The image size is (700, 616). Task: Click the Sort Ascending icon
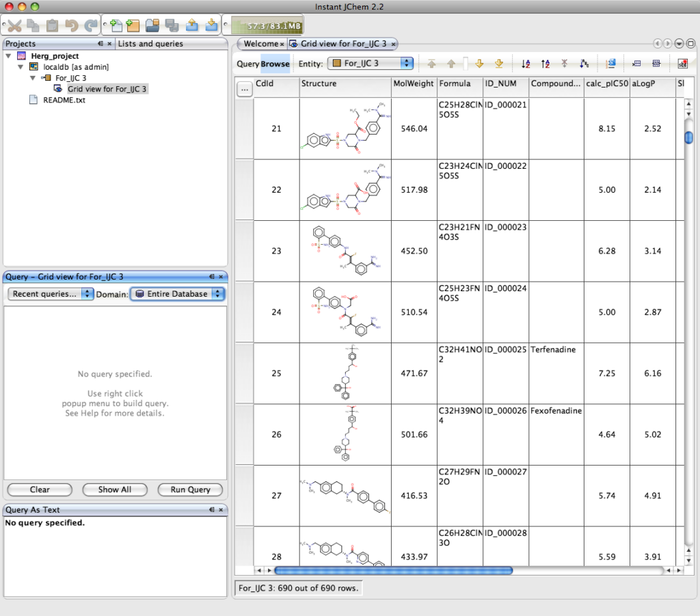coord(526,64)
